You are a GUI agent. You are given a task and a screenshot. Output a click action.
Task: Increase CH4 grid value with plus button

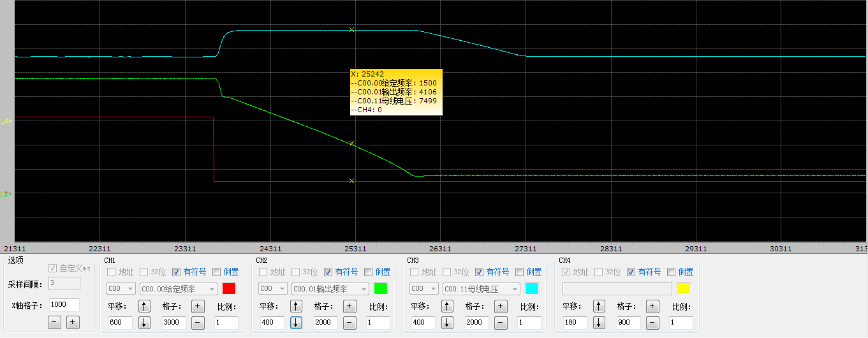click(652, 306)
